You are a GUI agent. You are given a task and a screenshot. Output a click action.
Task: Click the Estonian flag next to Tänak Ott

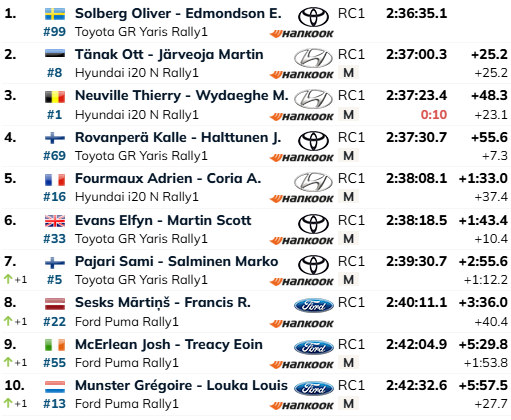tap(55, 53)
